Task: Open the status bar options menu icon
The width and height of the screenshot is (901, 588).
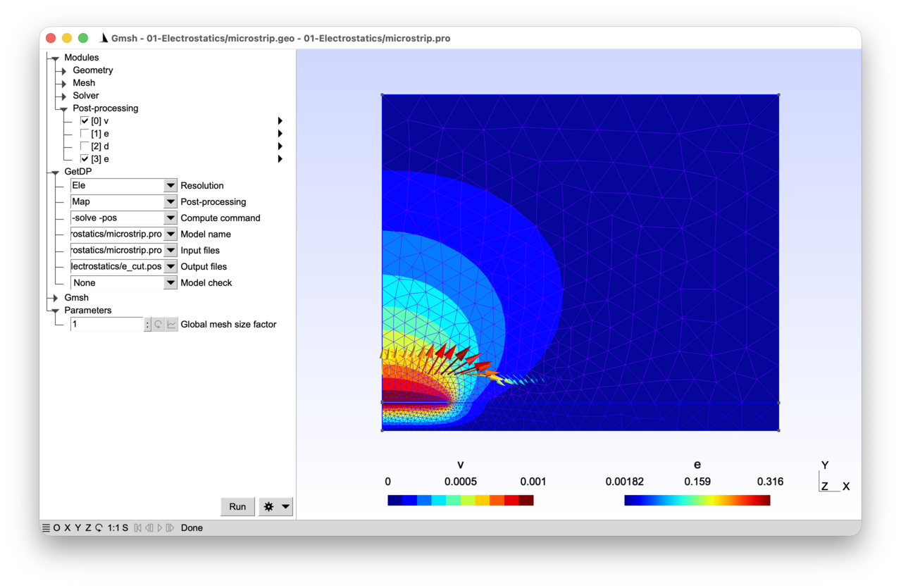Action: pos(46,527)
